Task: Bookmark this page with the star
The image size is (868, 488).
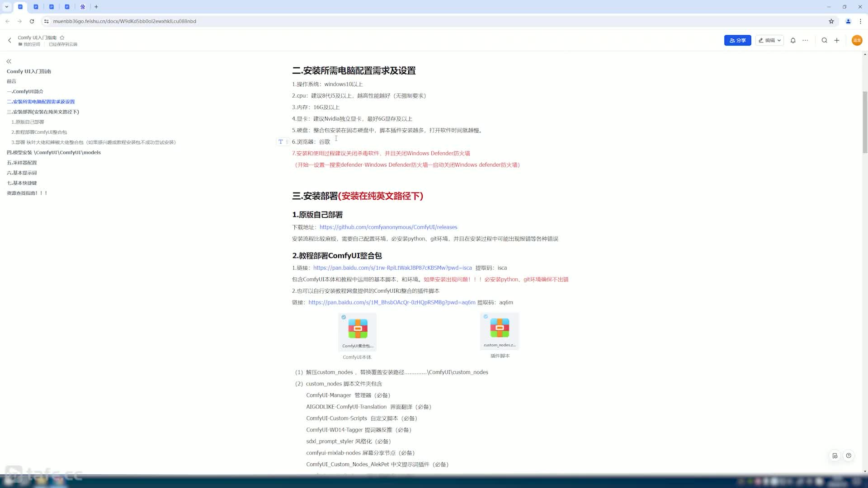Action: [x=831, y=21]
